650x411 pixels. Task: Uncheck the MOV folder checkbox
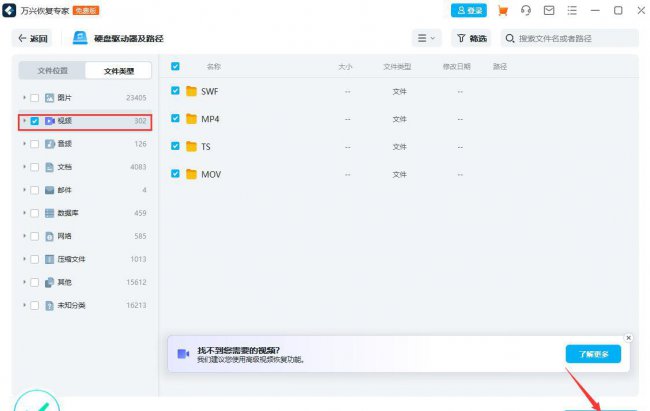175,173
